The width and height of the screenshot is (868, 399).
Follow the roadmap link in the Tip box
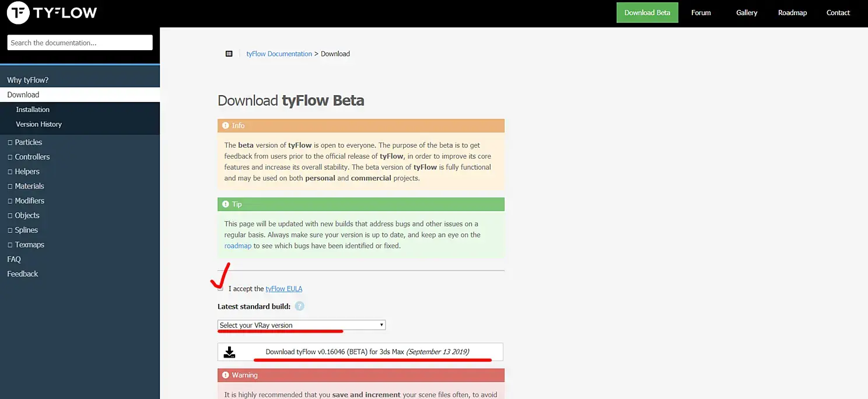(238, 246)
